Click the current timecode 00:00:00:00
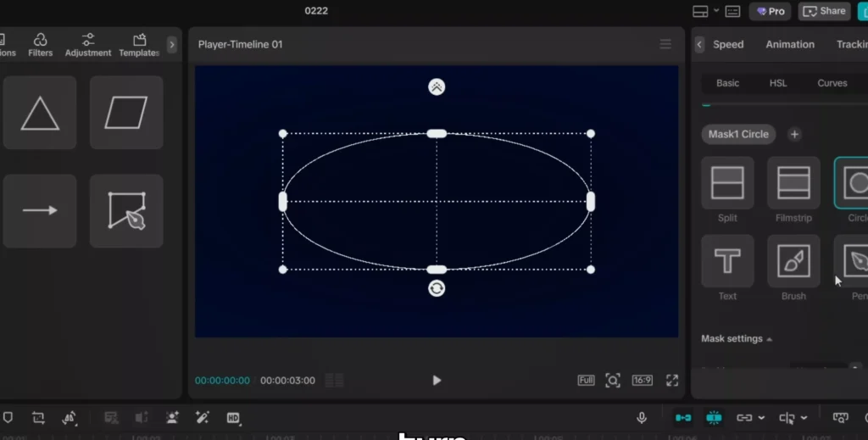Image resolution: width=868 pixels, height=440 pixels. point(222,381)
